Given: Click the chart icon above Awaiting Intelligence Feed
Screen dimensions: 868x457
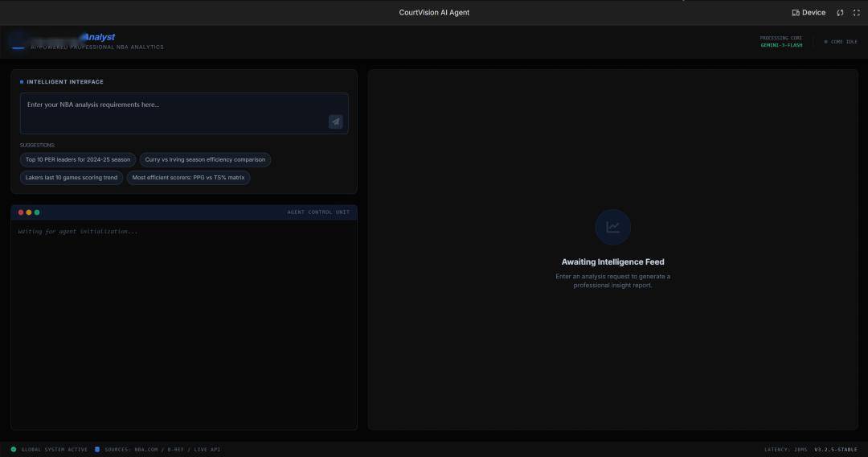Looking at the screenshot, I should click(612, 227).
